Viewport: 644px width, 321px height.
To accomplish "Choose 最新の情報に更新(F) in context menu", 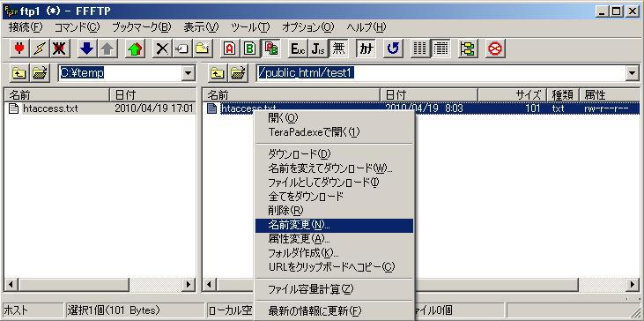I will coord(334,311).
